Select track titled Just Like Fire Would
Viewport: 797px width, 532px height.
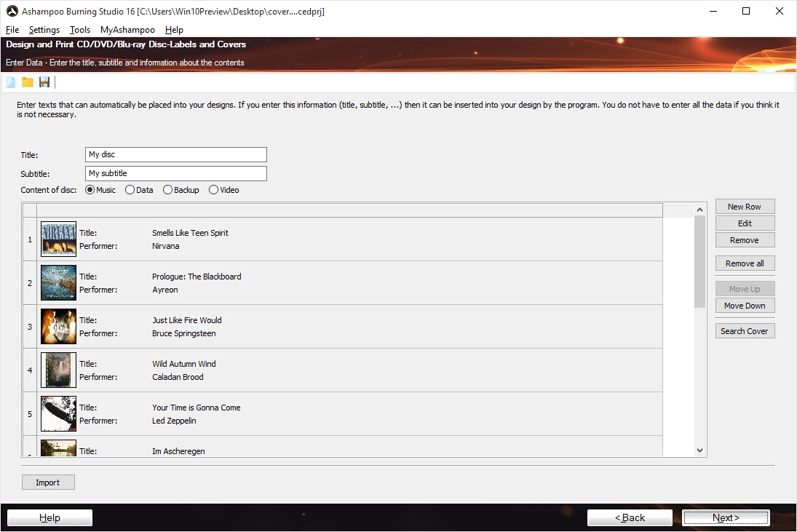(187, 320)
